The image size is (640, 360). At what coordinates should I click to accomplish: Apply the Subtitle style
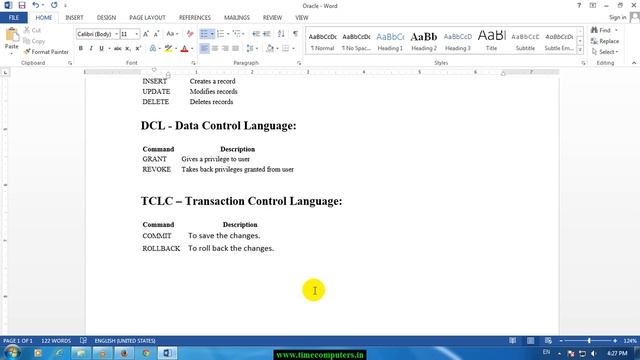point(525,41)
